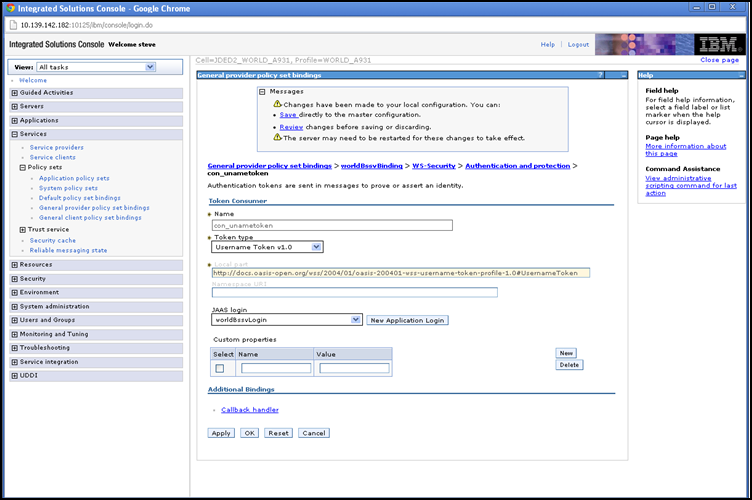This screenshot has width=752, height=500.
Task: Expand the Environment section
Action: (15, 292)
